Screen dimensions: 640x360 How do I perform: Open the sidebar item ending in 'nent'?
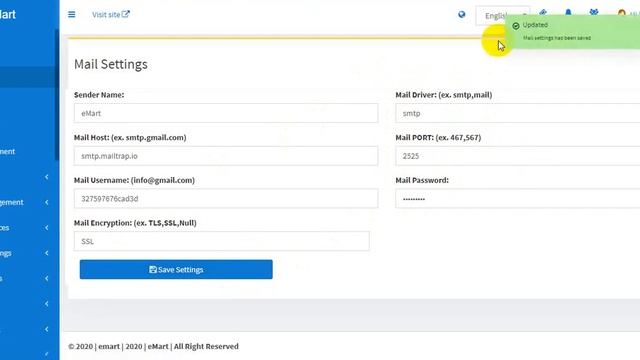(8, 151)
